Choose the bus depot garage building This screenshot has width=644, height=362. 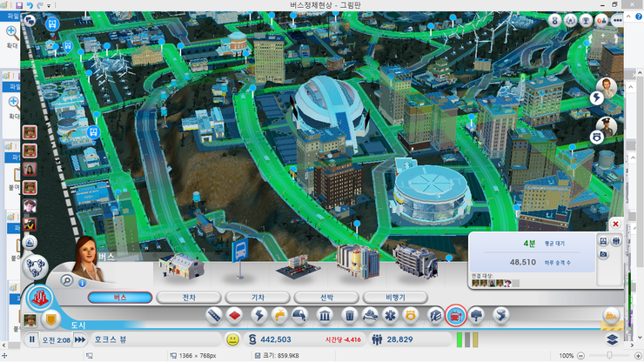[182, 266]
